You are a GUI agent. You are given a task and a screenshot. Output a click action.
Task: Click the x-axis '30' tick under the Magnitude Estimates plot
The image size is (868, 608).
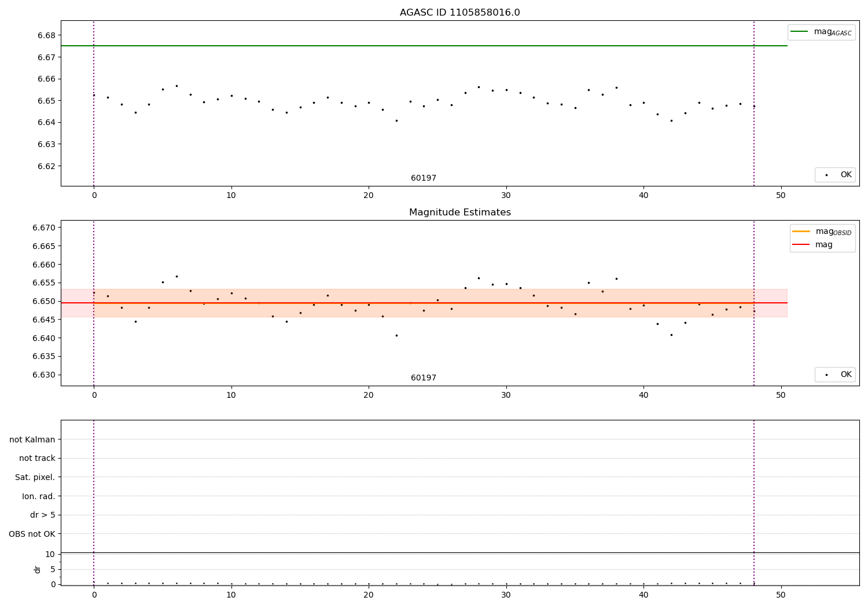tap(506, 395)
